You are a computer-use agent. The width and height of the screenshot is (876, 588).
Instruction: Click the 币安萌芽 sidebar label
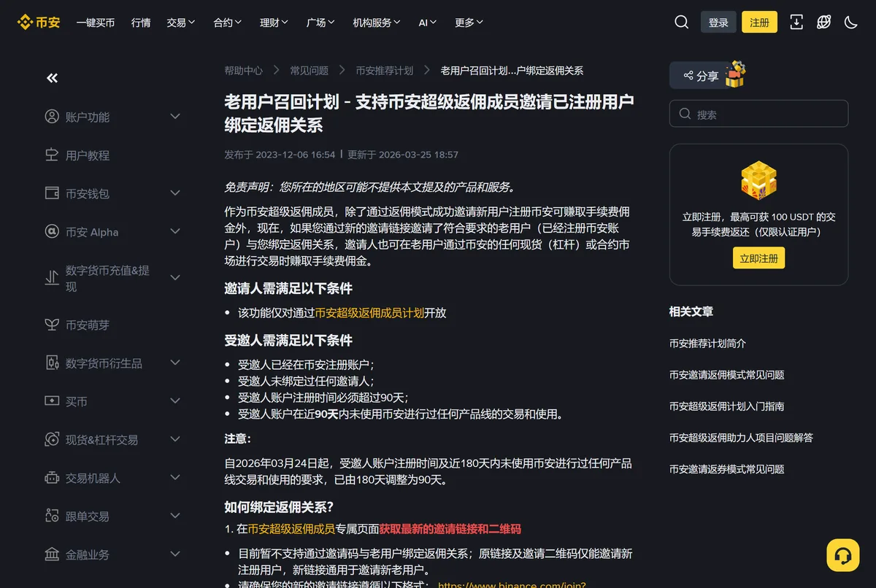(88, 325)
